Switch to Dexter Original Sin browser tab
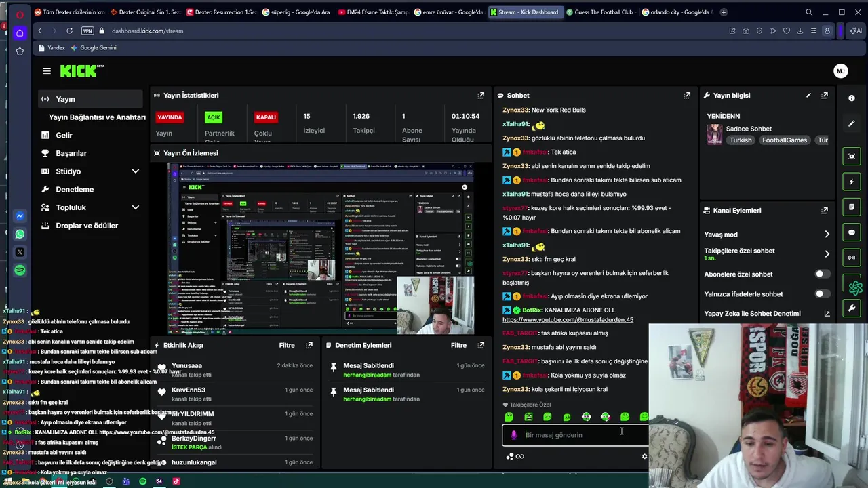 click(x=146, y=12)
